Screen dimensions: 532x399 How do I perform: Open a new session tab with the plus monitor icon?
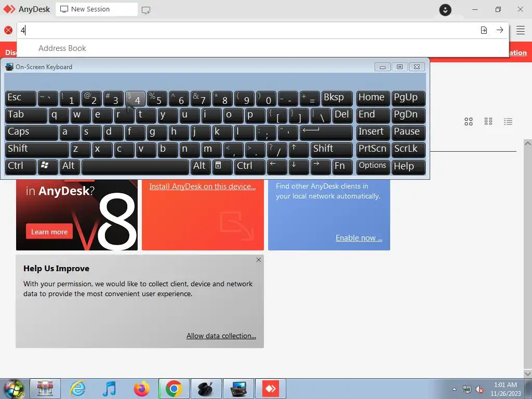(x=146, y=10)
